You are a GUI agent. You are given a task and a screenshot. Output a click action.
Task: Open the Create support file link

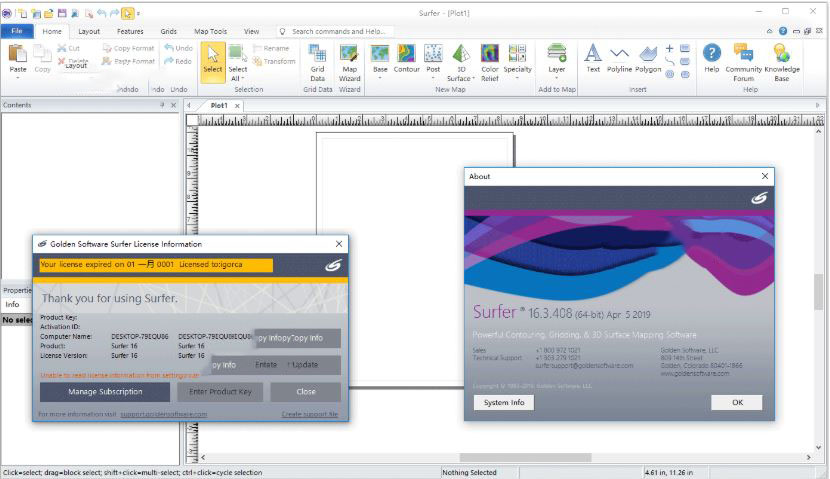309,414
